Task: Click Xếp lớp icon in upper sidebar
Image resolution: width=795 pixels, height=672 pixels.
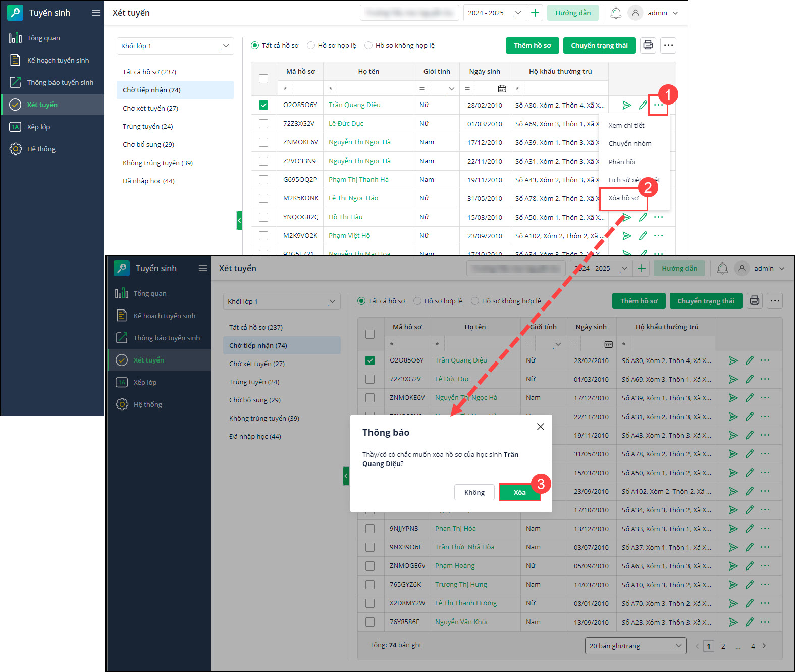Action: [15, 127]
